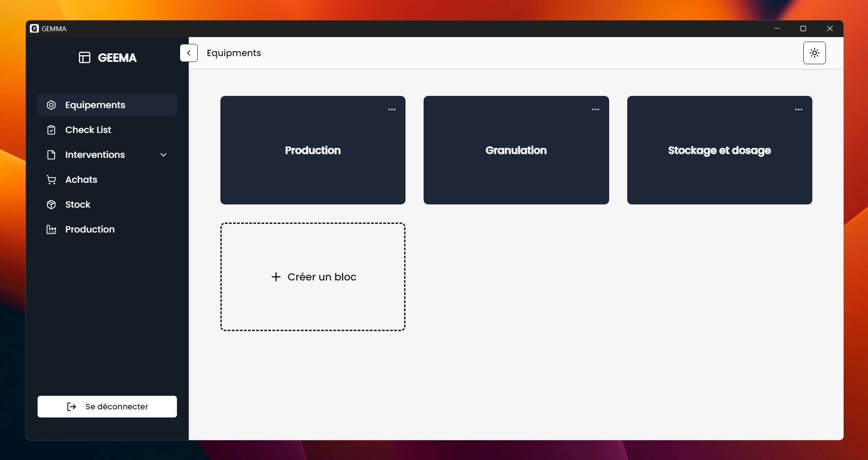Screen dimensions: 868x460
Task: Open the Production block options menu
Action: tap(391, 109)
